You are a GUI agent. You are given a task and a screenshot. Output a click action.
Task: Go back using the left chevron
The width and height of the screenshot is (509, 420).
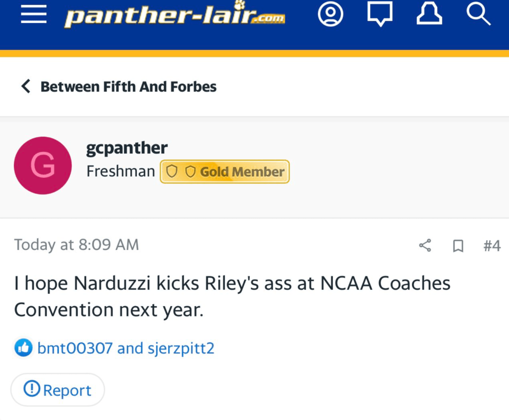[26, 86]
